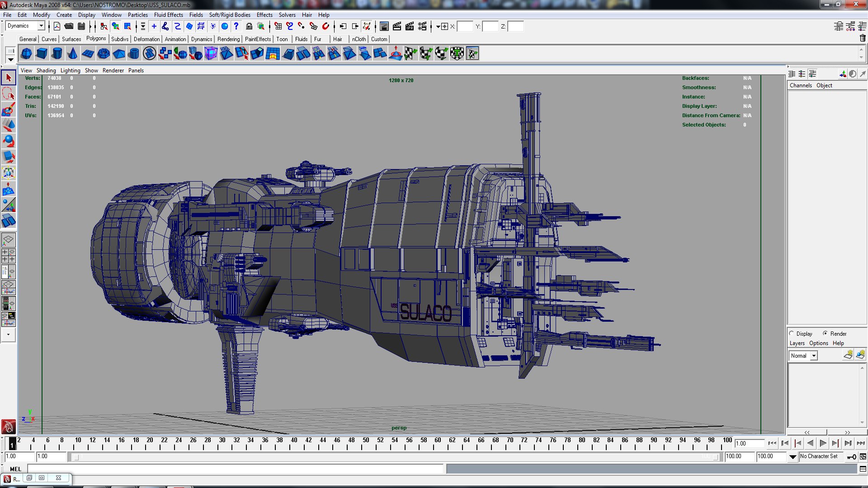Open Render Settings icon
This screenshot has width=868, height=488.
click(x=422, y=26)
